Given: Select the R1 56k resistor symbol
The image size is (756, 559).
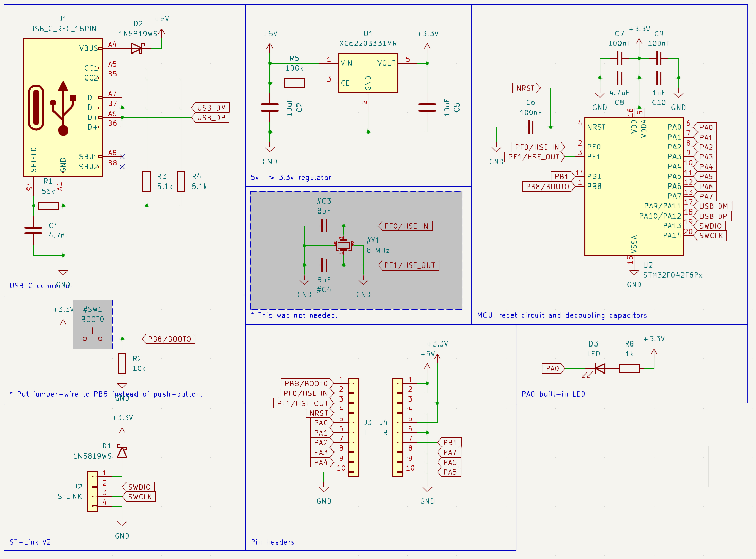Looking at the screenshot, I should coord(48,206).
